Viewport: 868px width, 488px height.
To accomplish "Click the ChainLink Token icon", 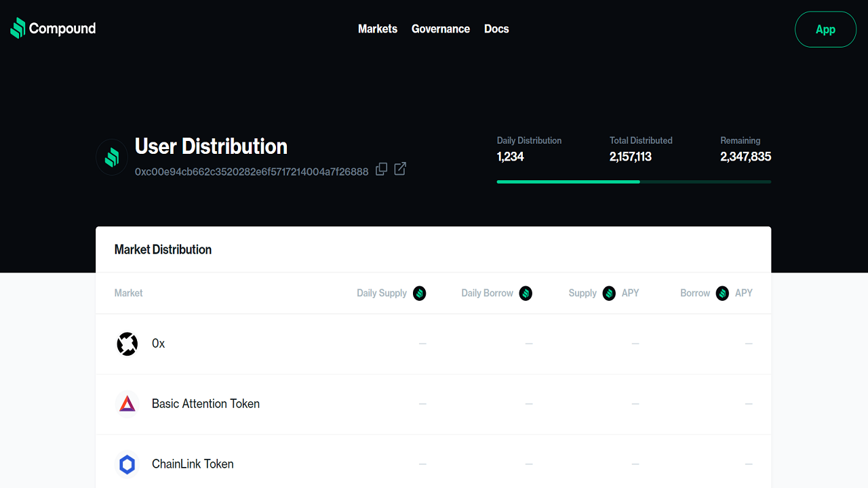I will (127, 464).
